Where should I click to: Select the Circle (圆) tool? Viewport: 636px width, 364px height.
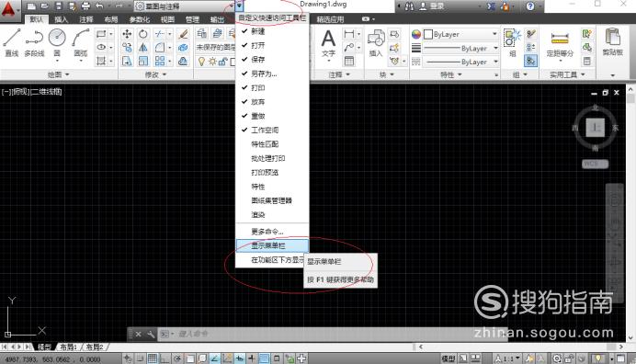point(57,42)
